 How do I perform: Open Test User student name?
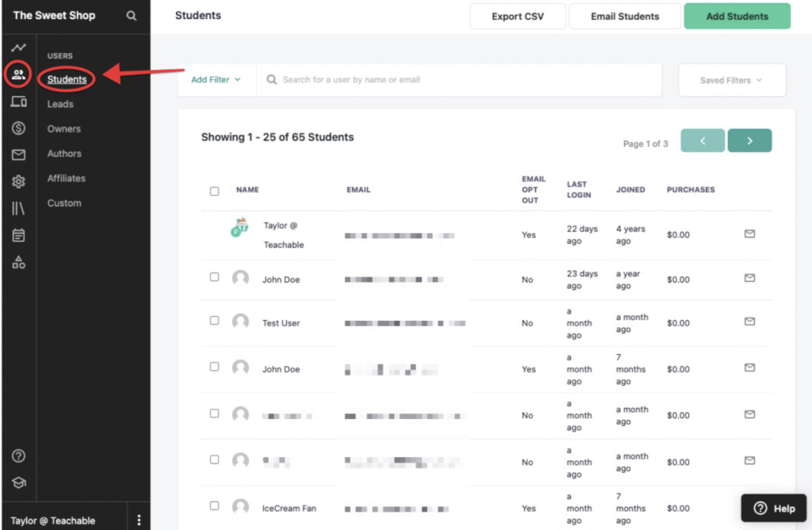[x=282, y=323]
